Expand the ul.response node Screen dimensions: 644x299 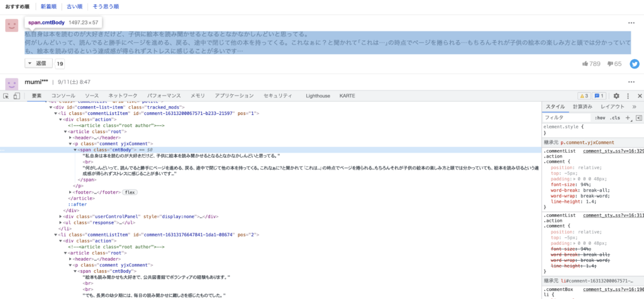(61, 222)
